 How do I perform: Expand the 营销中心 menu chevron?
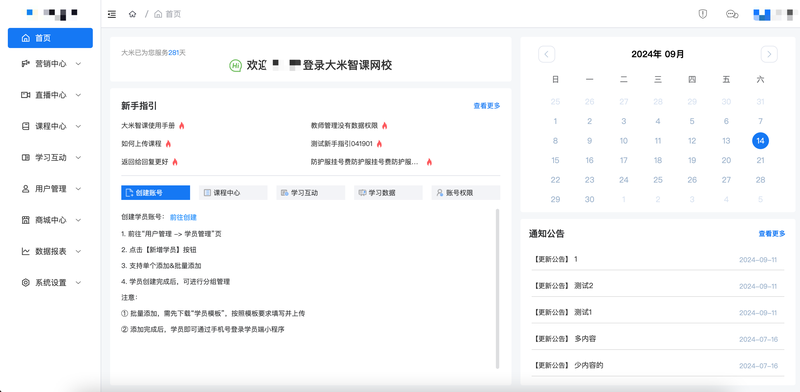pos(78,64)
